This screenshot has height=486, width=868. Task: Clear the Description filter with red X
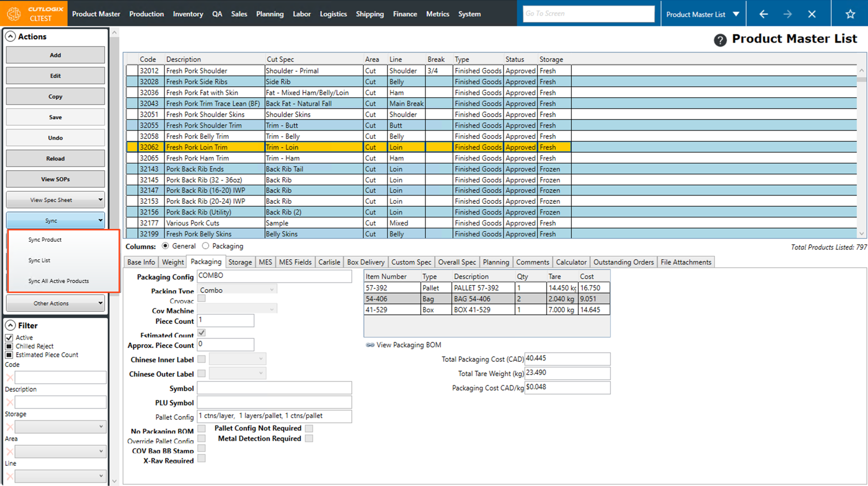pos(10,402)
